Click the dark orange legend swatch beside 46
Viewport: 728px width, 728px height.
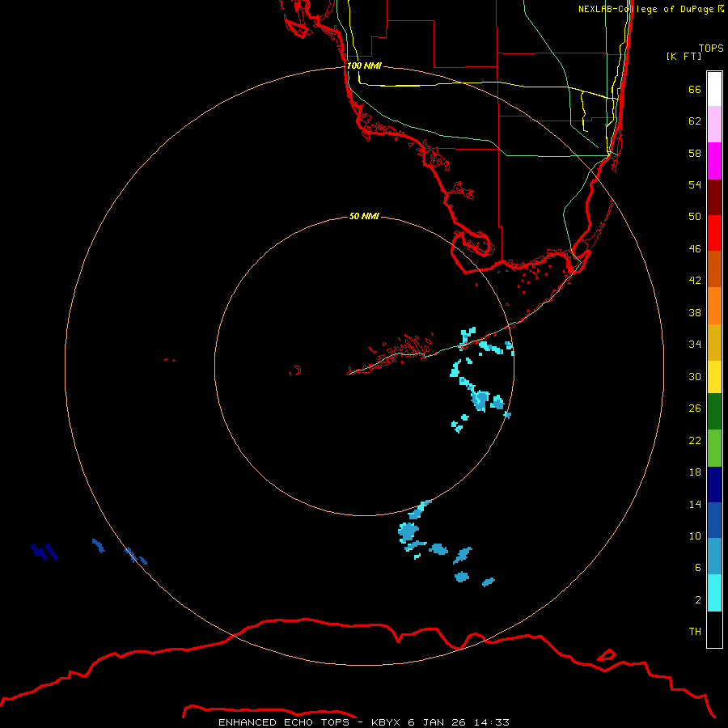coord(714,269)
